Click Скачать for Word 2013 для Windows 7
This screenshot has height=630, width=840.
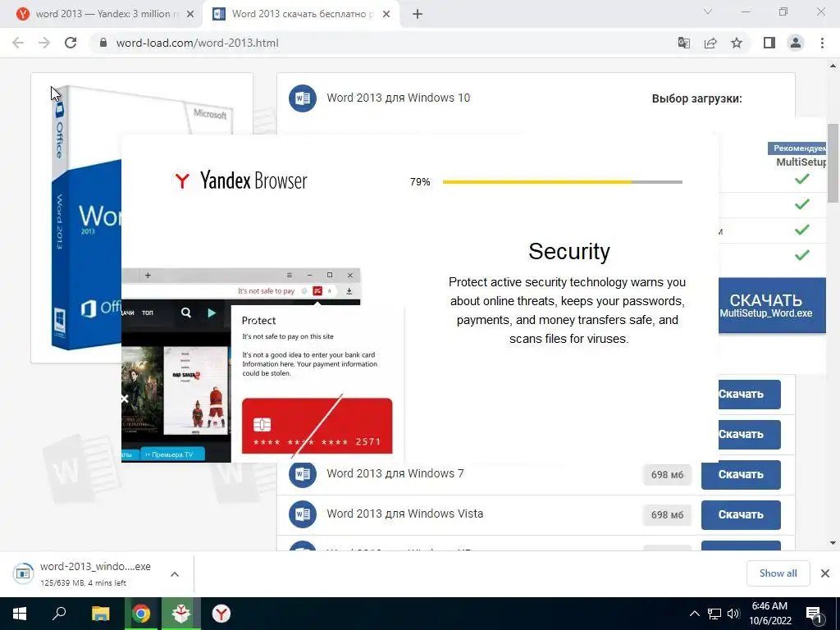pos(741,475)
